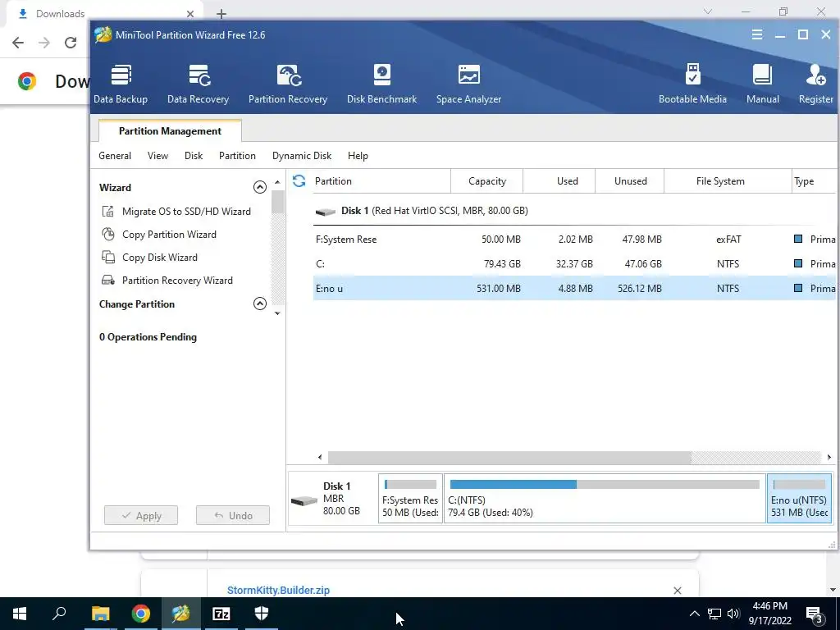Open the Disk menu
840x630 pixels.
(x=194, y=156)
